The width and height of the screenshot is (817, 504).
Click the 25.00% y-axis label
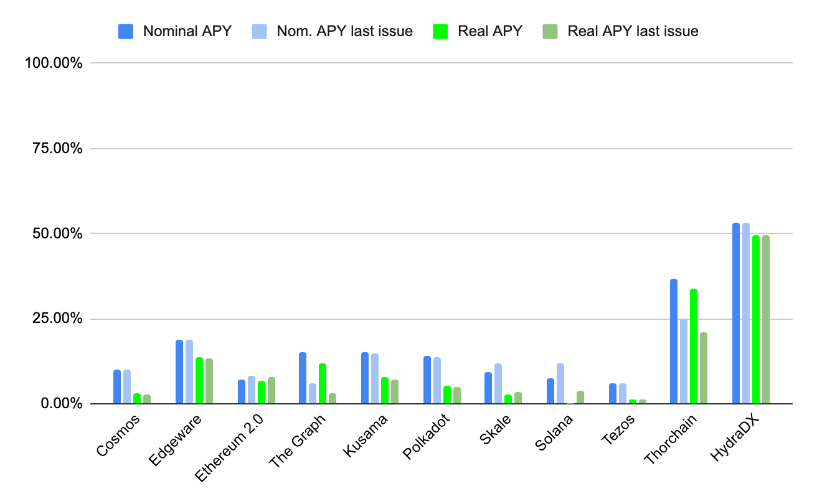tap(57, 319)
